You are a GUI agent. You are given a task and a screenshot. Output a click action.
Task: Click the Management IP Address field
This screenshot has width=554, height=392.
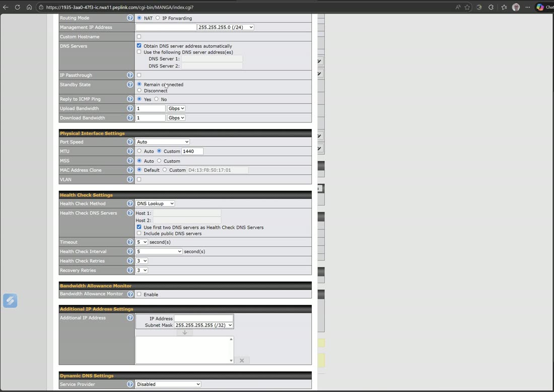coord(166,27)
